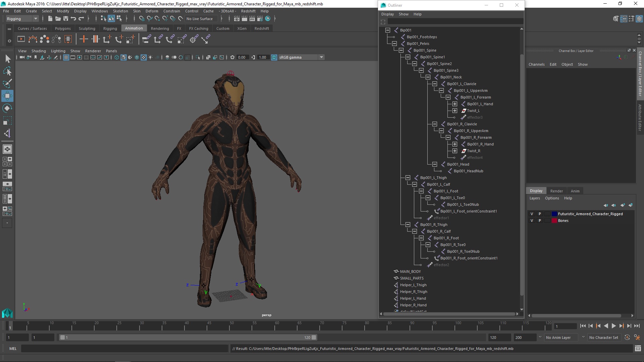Open the sRGB gamma view transform dropdown
The height and width of the screenshot is (362, 644).
pos(301,57)
